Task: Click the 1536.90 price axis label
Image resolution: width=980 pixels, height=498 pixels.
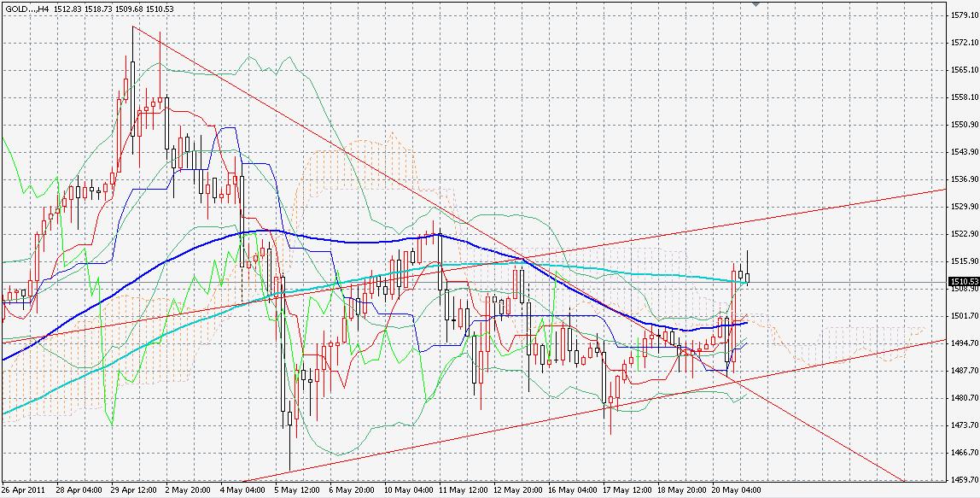Action: [963, 179]
